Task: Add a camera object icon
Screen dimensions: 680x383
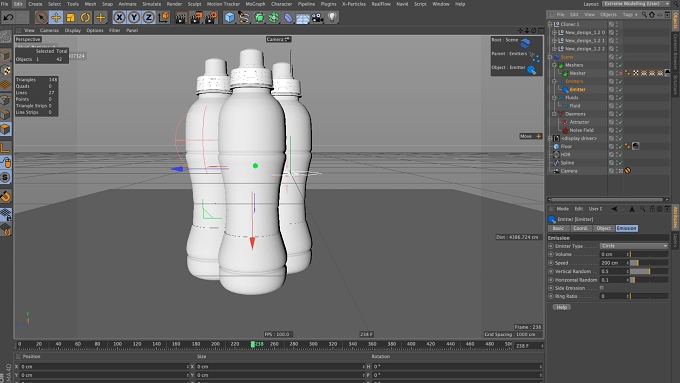Action: point(317,18)
